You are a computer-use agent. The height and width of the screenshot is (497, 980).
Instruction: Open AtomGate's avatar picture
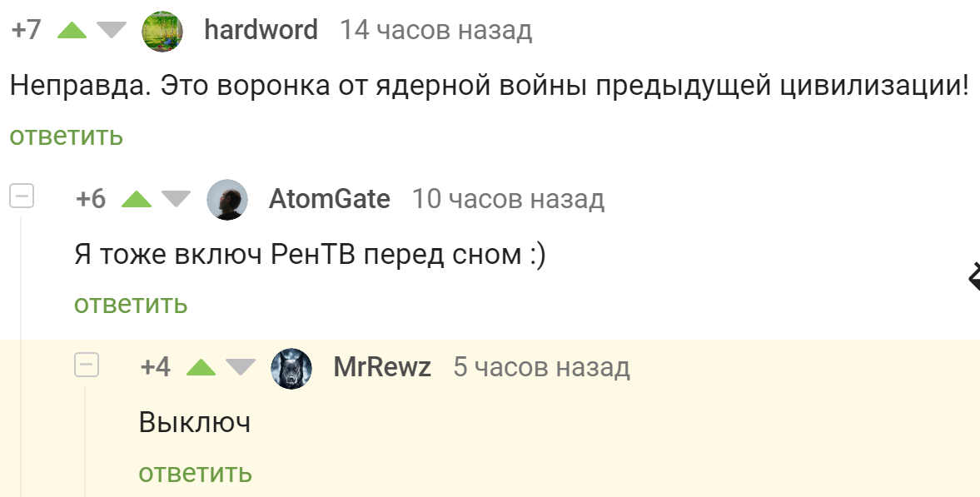pos(226,200)
